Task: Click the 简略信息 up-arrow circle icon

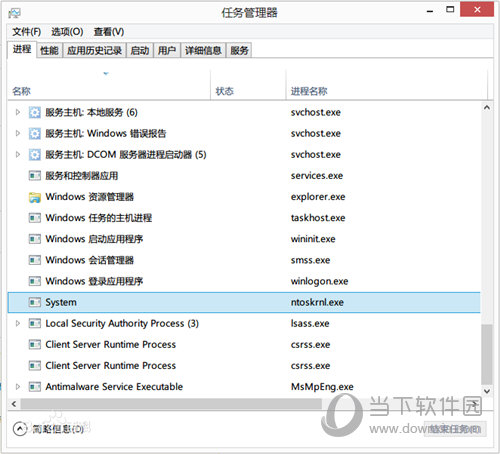Action: click(20, 429)
